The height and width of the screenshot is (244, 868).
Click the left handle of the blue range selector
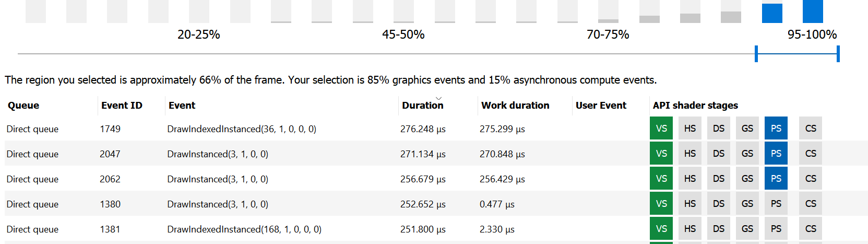pyautogui.click(x=756, y=54)
